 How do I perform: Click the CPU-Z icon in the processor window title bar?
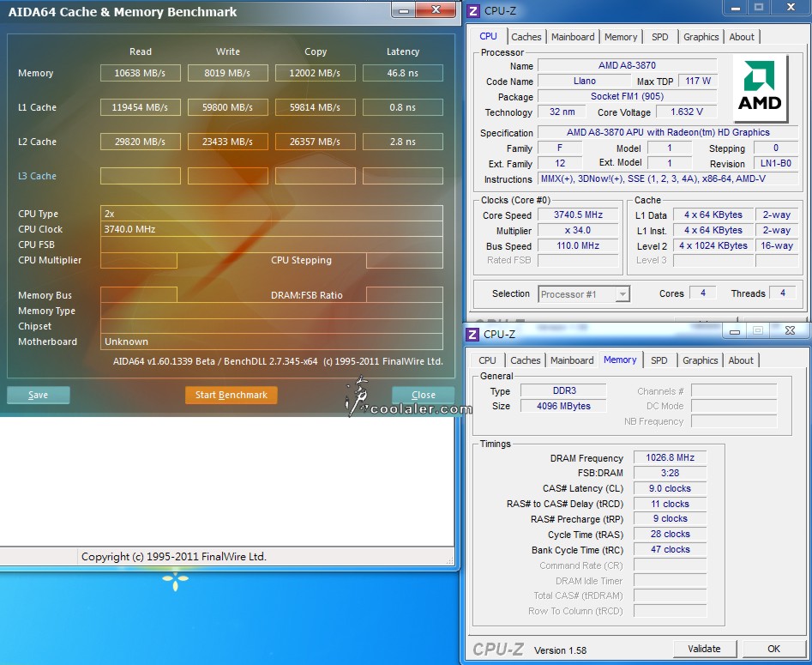tap(472, 11)
